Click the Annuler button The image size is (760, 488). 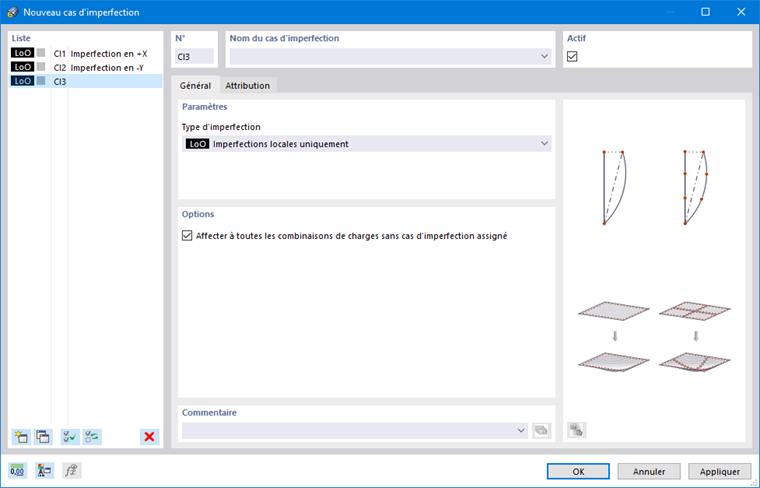point(649,471)
